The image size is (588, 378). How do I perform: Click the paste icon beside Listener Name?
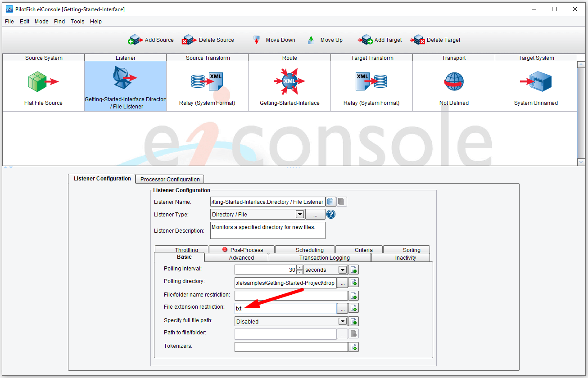(342, 202)
